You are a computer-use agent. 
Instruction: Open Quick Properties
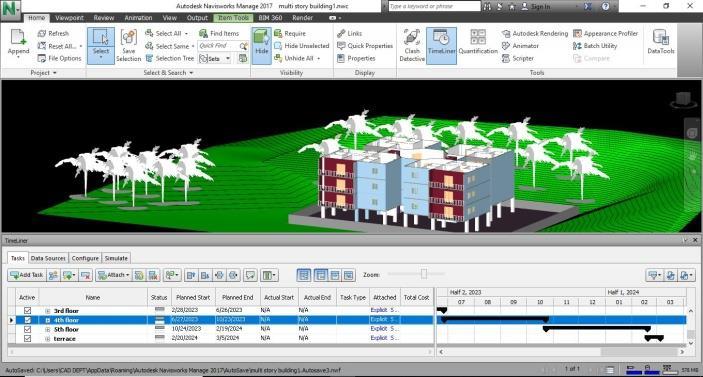[x=365, y=46]
